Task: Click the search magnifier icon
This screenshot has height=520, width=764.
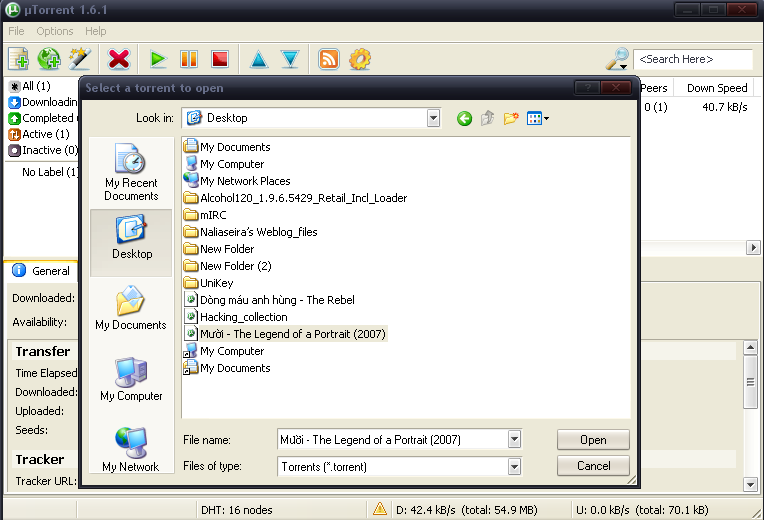Action: (617, 59)
